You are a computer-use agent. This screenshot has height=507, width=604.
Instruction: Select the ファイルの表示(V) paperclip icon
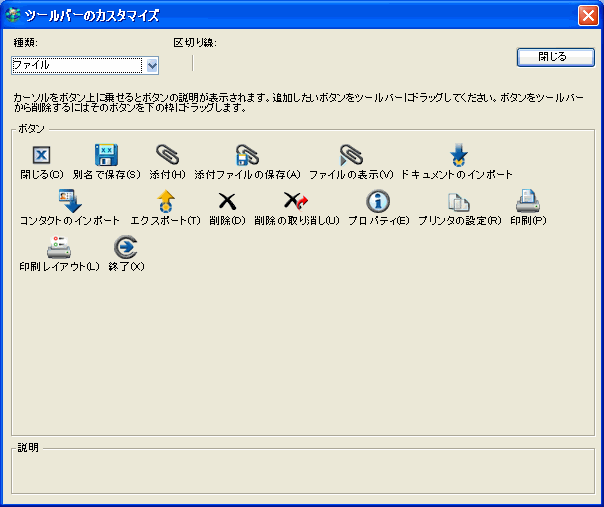[x=351, y=154]
